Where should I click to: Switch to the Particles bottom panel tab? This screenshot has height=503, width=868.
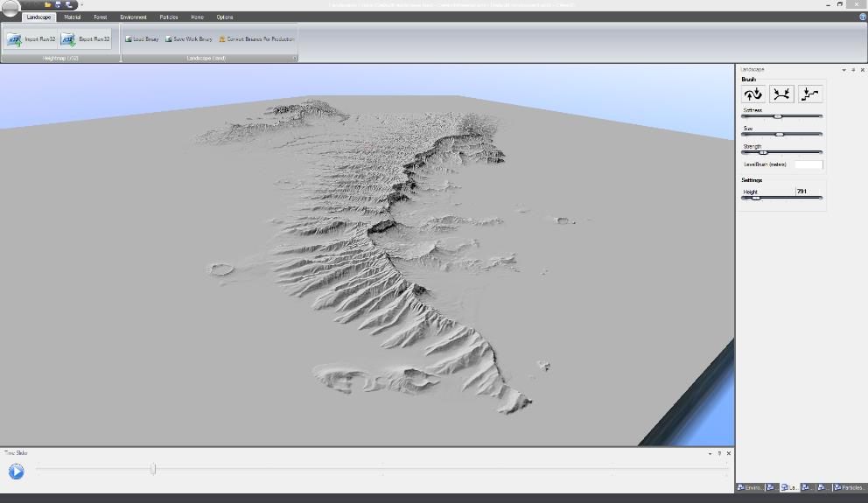tap(849, 487)
